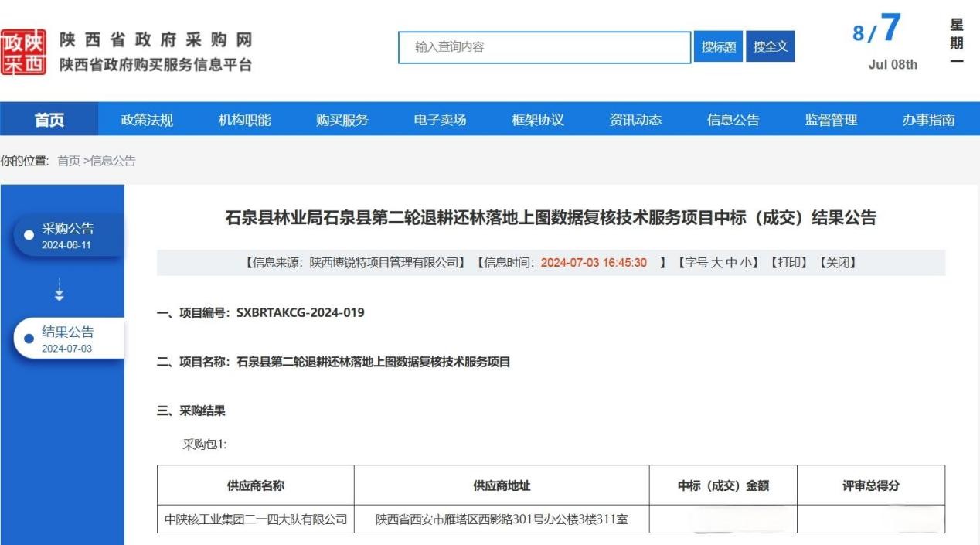The height and width of the screenshot is (545, 980).
Task: Set font size to 小 (small)
Action: click(747, 263)
